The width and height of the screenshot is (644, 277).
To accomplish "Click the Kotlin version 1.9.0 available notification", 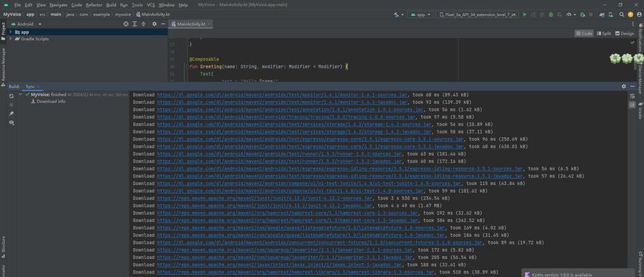I will 579,274.
